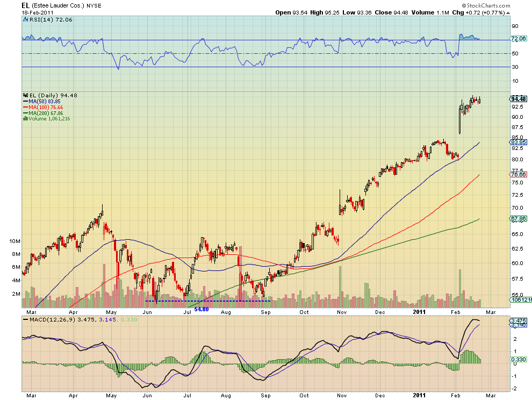Click the EL (Estee Lauder Cos.) NYSE title
Screen dimensions: 532x400
click(x=61, y=5)
